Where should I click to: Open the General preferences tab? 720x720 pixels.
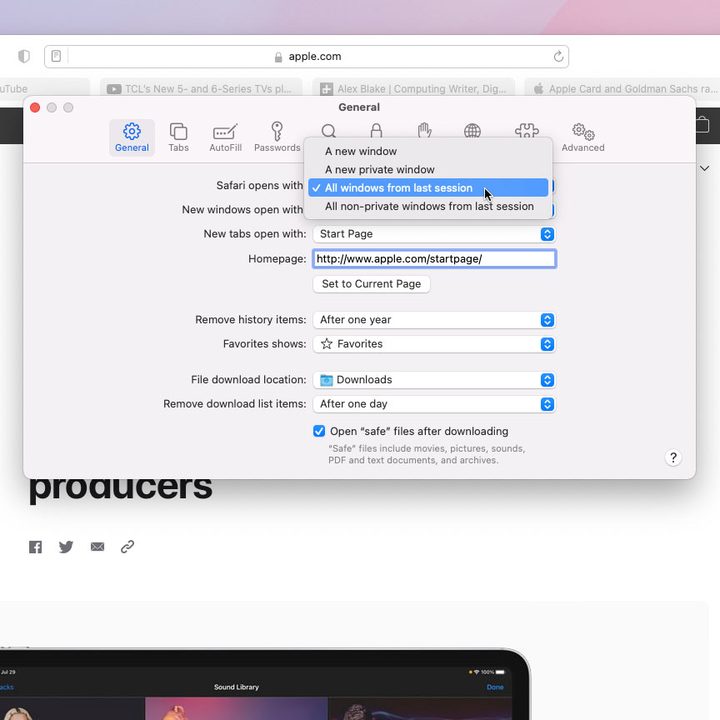click(132, 137)
